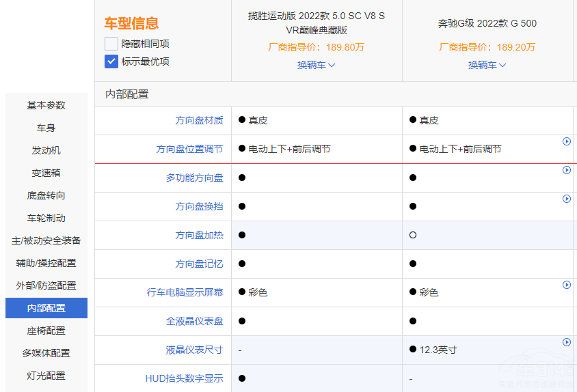Select 辅助/操控配置 in sidebar

pos(46,263)
